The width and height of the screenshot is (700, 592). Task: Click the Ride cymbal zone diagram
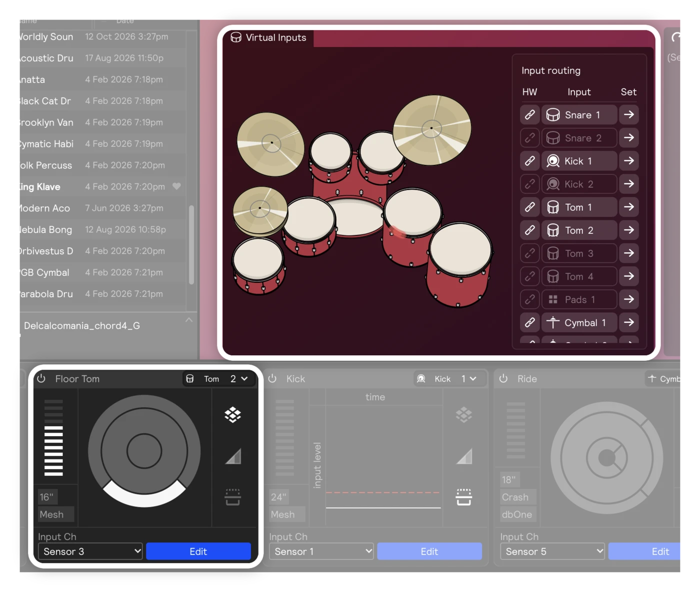click(607, 458)
